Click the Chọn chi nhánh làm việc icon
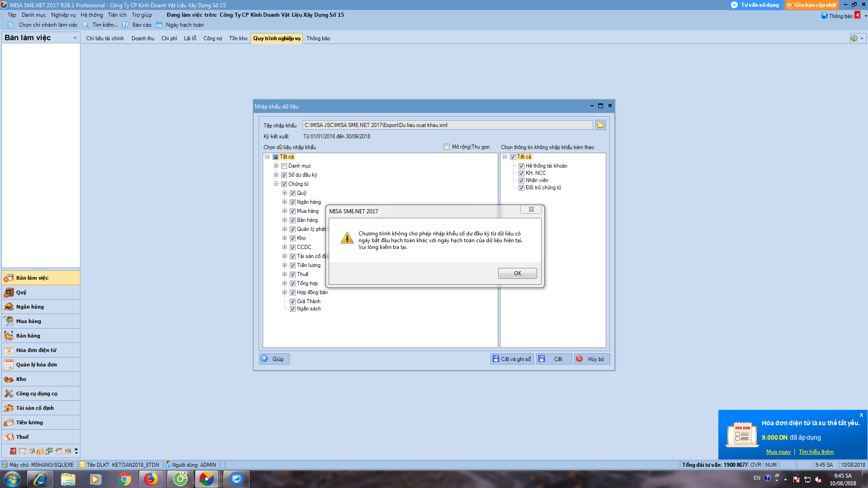This screenshot has height=488, width=868. [x=10, y=25]
